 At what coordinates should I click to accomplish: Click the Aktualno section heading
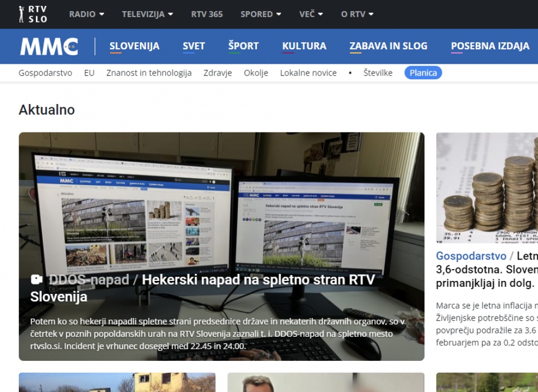point(47,110)
